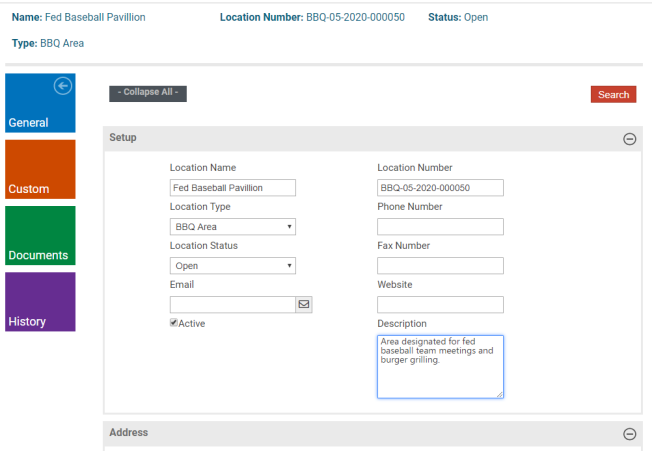Click the Website input field
Viewport: 652px width, 451px height.
(440, 304)
